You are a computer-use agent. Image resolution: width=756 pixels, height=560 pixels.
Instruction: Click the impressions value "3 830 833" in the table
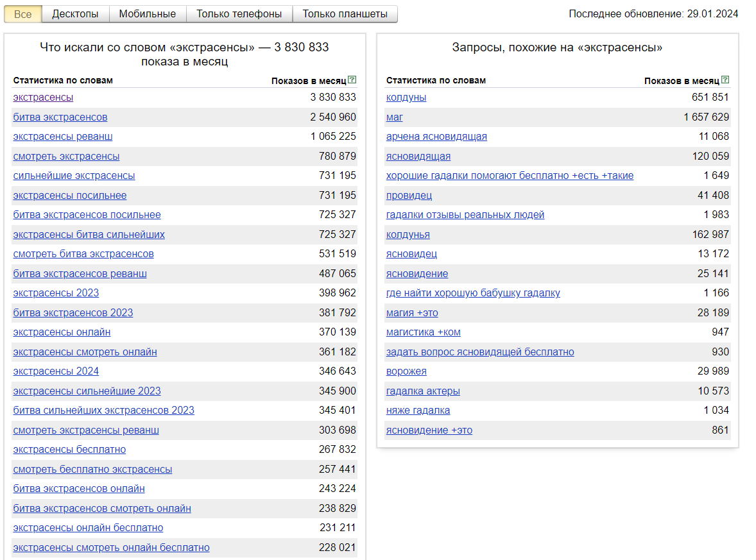click(x=332, y=97)
